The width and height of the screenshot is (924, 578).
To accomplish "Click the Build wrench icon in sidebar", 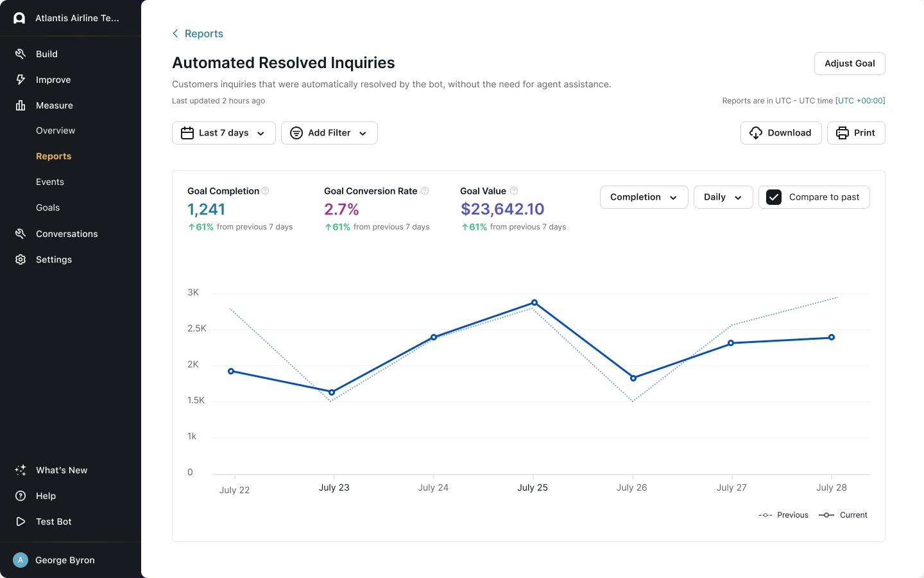I will (21, 54).
